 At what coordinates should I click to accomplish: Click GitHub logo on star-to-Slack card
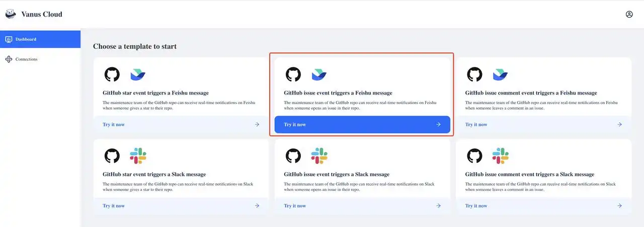tap(112, 156)
